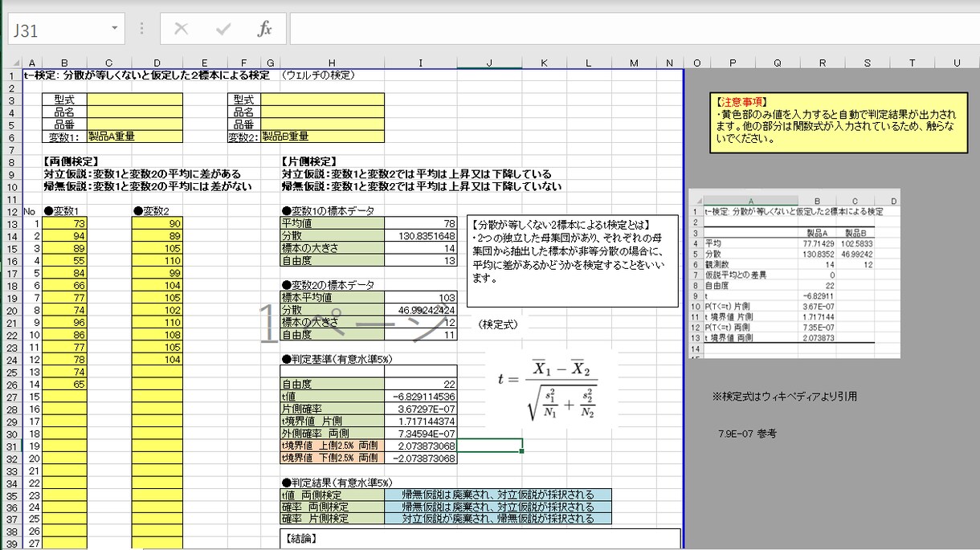Click the selected empty cell J31
Image resolution: width=980 pixels, height=550 pixels.
(490, 446)
